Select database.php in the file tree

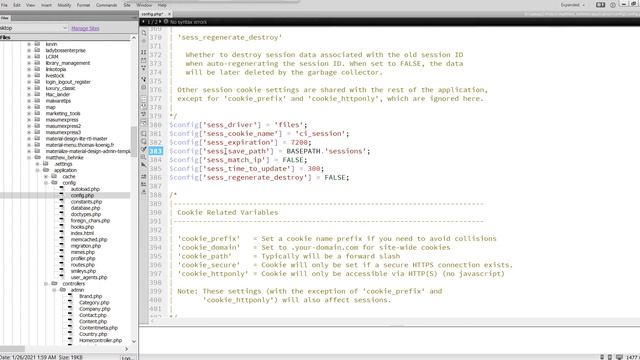pyautogui.click(x=85, y=208)
